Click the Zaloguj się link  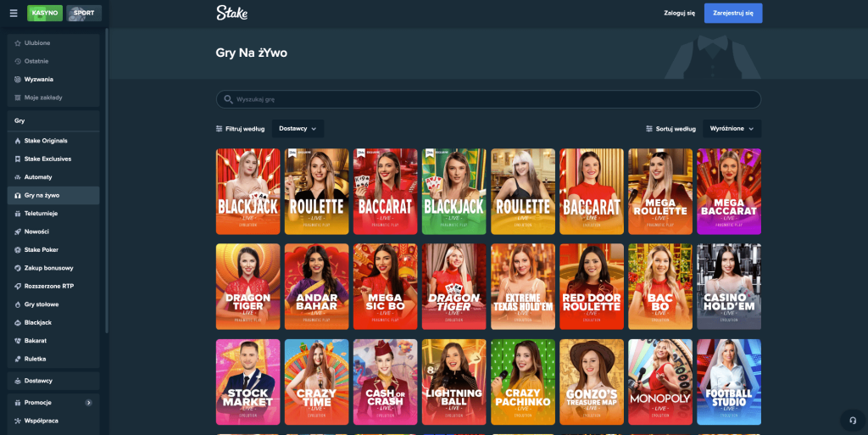point(679,14)
